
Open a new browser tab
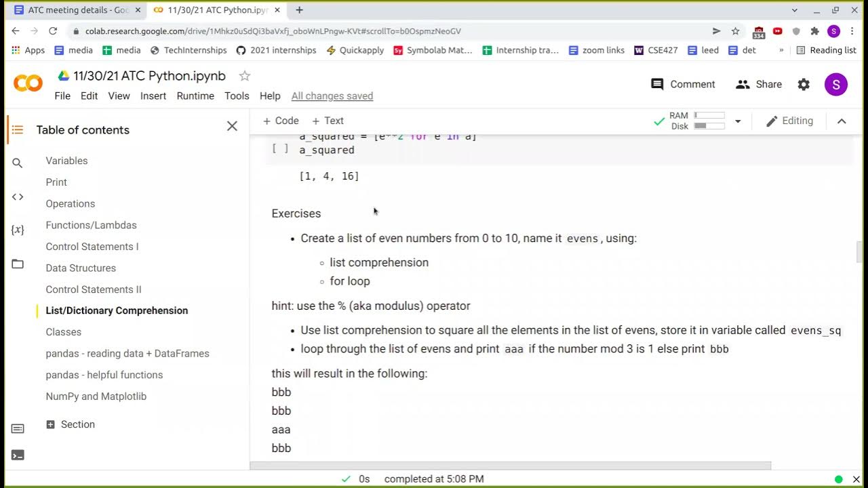click(299, 10)
